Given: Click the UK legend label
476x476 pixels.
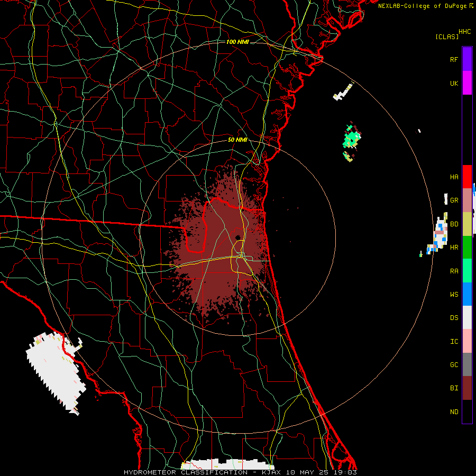Looking at the screenshot, I should tap(454, 83).
